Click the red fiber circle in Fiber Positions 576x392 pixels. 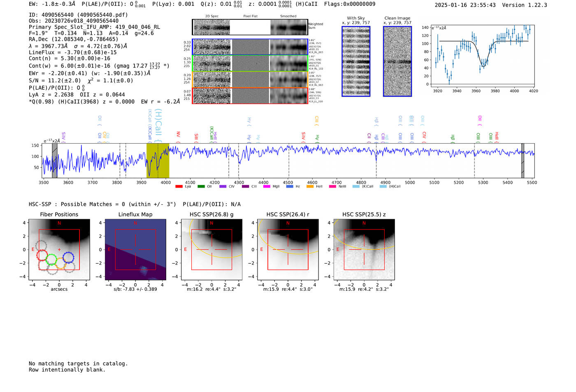coord(42,255)
